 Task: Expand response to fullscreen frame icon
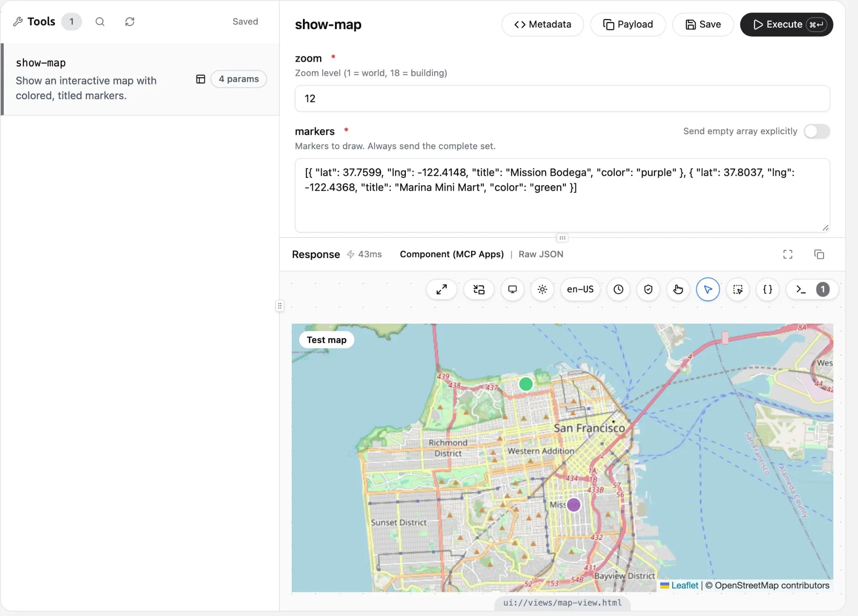788,254
